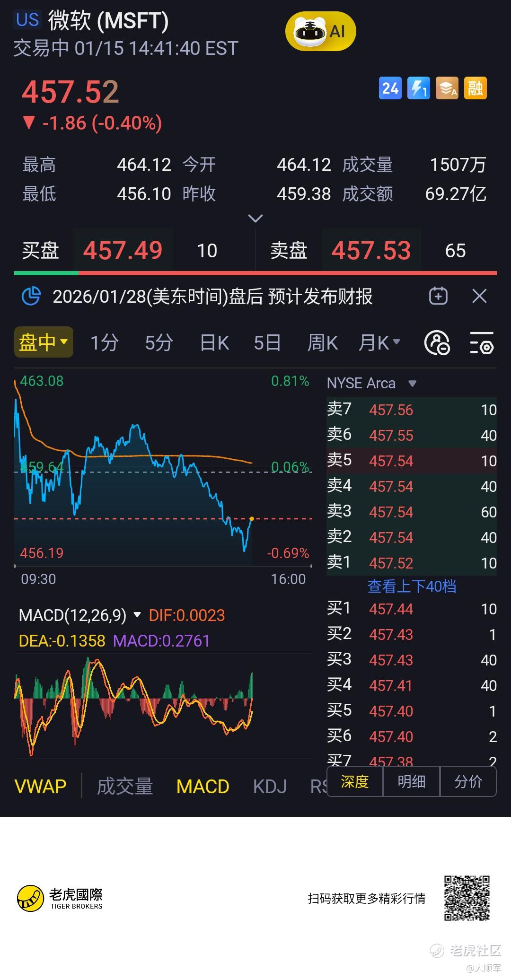Tap the orange stacked-layers A badge
Screen dimensions: 511x980
(x=447, y=88)
